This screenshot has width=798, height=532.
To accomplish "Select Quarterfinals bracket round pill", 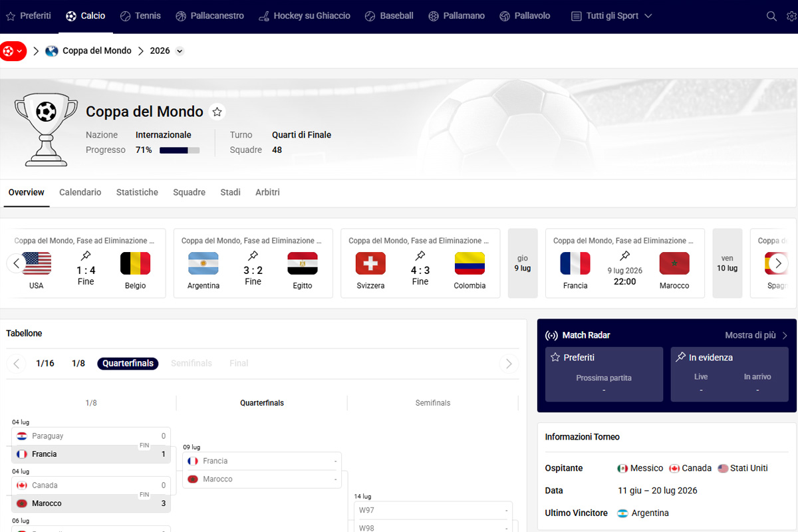I will [x=128, y=363].
